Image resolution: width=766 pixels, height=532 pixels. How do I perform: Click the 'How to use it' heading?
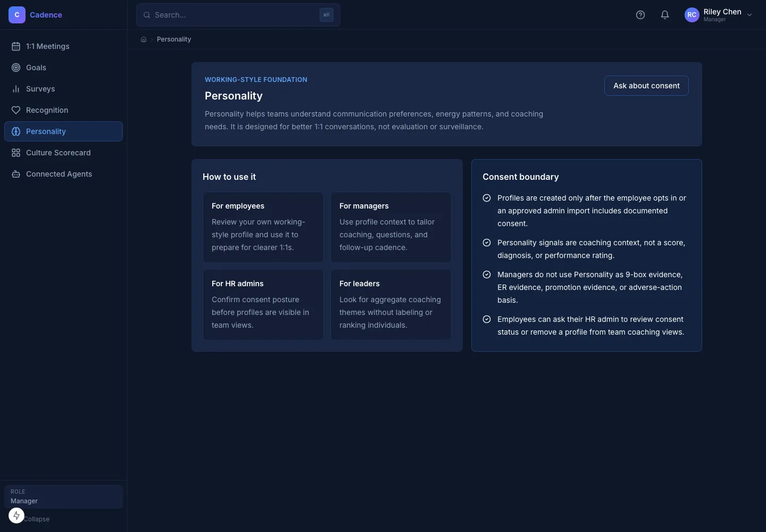[x=229, y=177]
